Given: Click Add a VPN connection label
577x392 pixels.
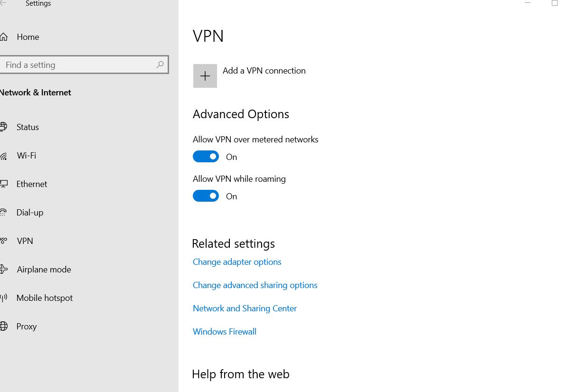Looking at the screenshot, I should pyautogui.click(x=264, y=71).
